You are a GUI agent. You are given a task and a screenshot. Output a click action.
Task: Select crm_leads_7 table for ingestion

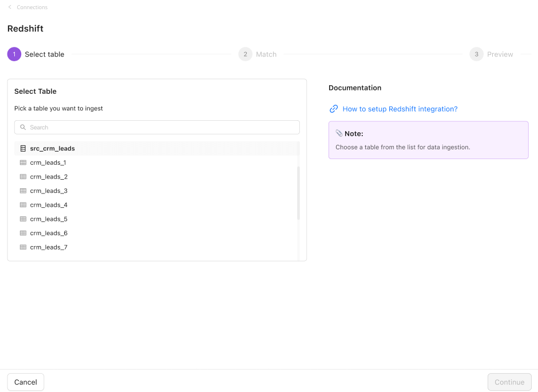click(x=49, y=247)
